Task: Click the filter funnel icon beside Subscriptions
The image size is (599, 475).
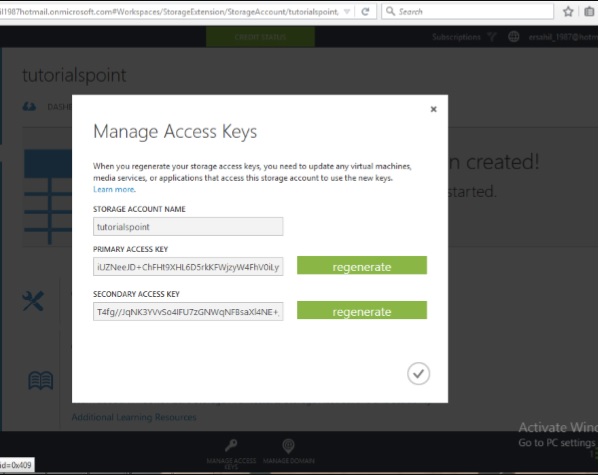Action: [x=491, y=37]
